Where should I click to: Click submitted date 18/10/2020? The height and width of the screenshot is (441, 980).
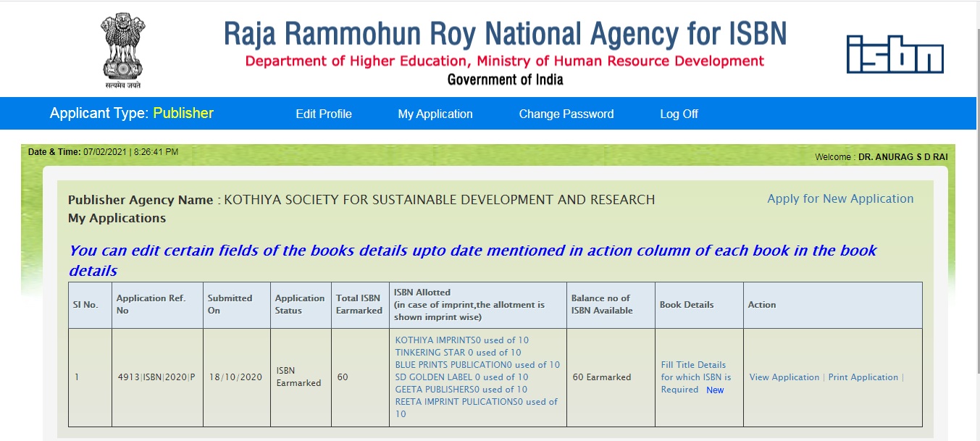[x=235, y=377]
